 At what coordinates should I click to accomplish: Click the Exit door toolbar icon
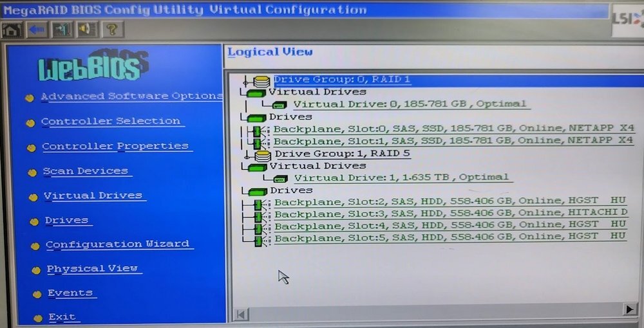coord(62,30)
